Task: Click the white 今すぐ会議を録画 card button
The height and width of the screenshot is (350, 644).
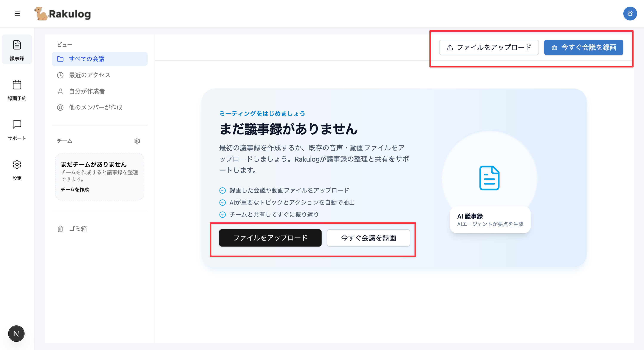Action: pos(368,237)
